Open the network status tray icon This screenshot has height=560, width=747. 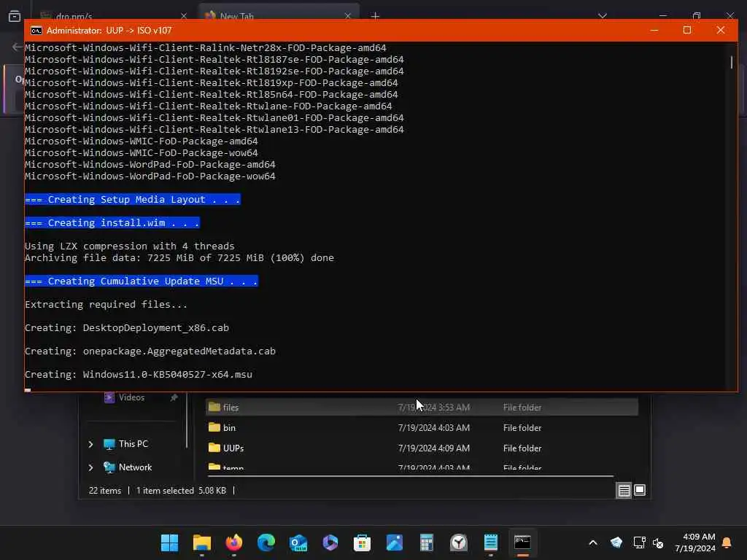639,542
